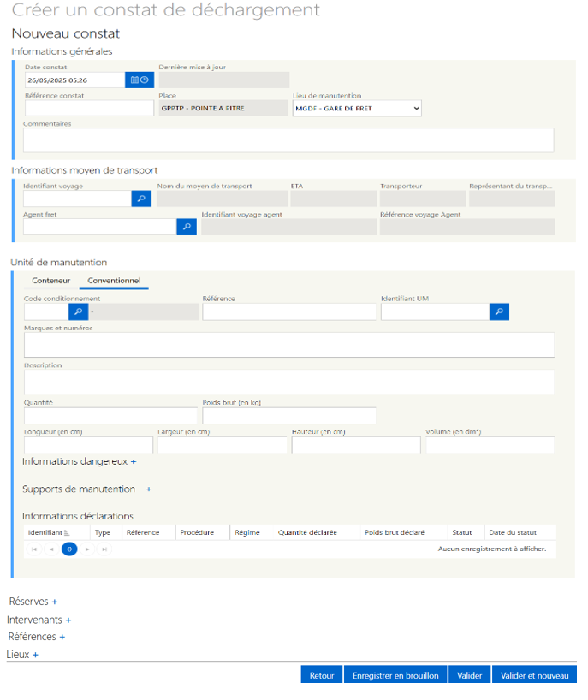Select the Conventionnel tab
This screenshot has width=588, height=700.
pos(114,281)
